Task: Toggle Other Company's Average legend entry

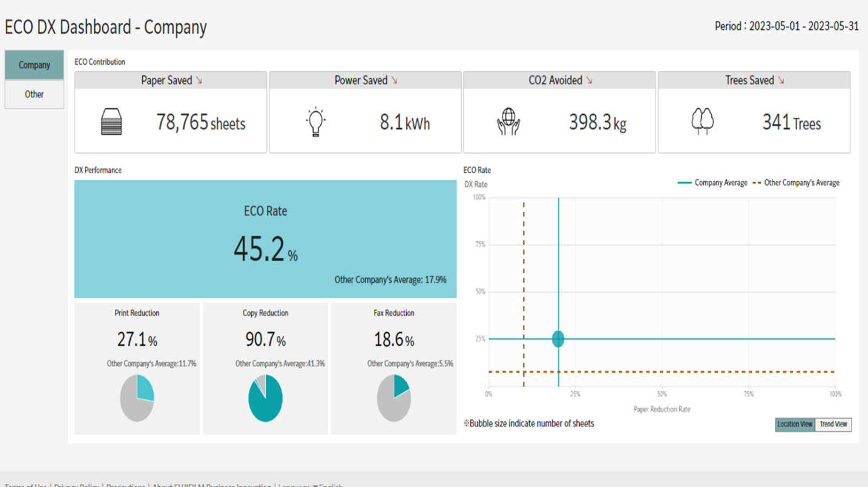Action: (796, 183)
